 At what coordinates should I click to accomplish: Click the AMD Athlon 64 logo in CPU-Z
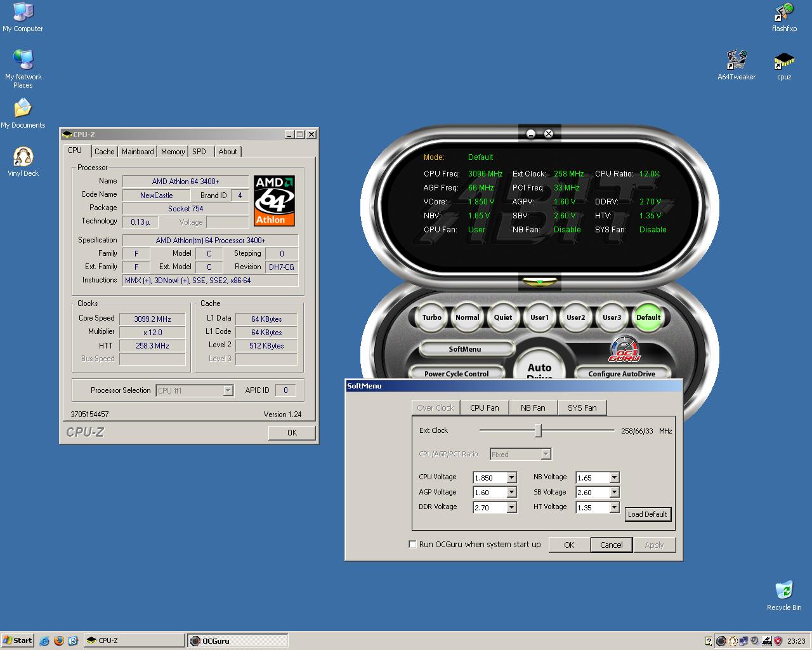tap(275, 201)
